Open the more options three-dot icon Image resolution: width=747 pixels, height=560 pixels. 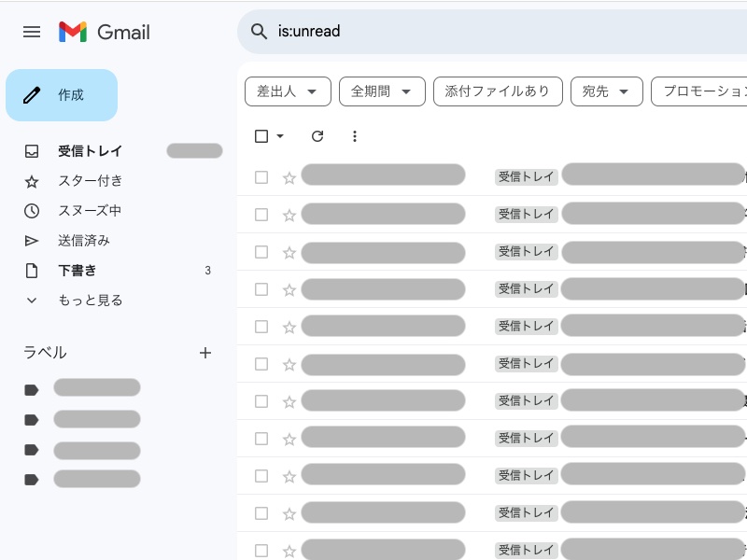[355, 136]
